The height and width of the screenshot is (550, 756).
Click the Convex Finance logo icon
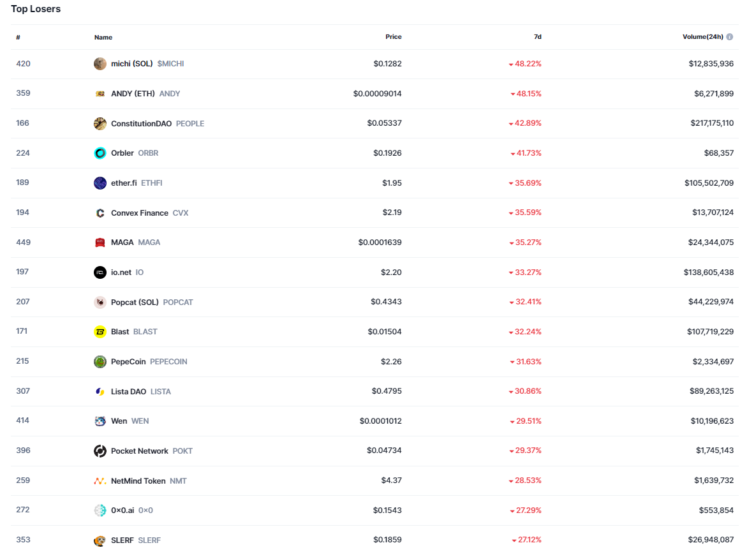(x=100, y=213)
